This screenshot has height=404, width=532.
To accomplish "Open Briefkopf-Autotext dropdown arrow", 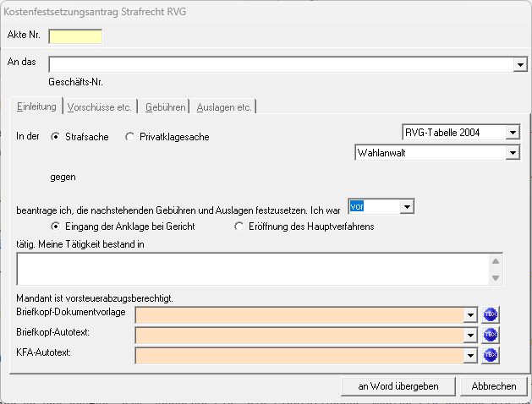I will [470, 336].
